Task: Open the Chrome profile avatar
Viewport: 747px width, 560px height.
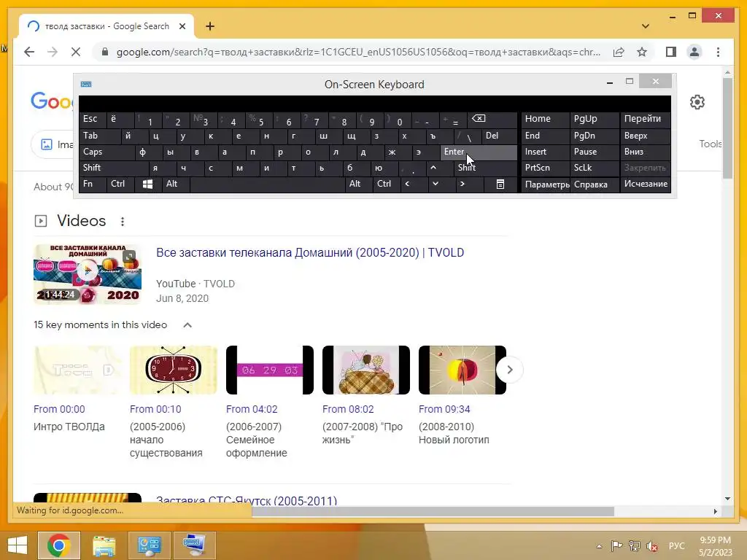Action: (x=694, y=52)
